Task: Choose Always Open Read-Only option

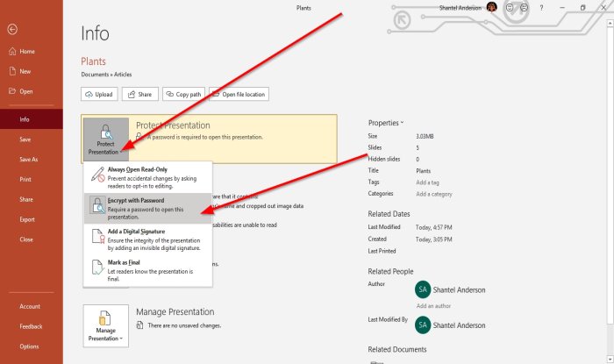Action: tap(148, 177)
